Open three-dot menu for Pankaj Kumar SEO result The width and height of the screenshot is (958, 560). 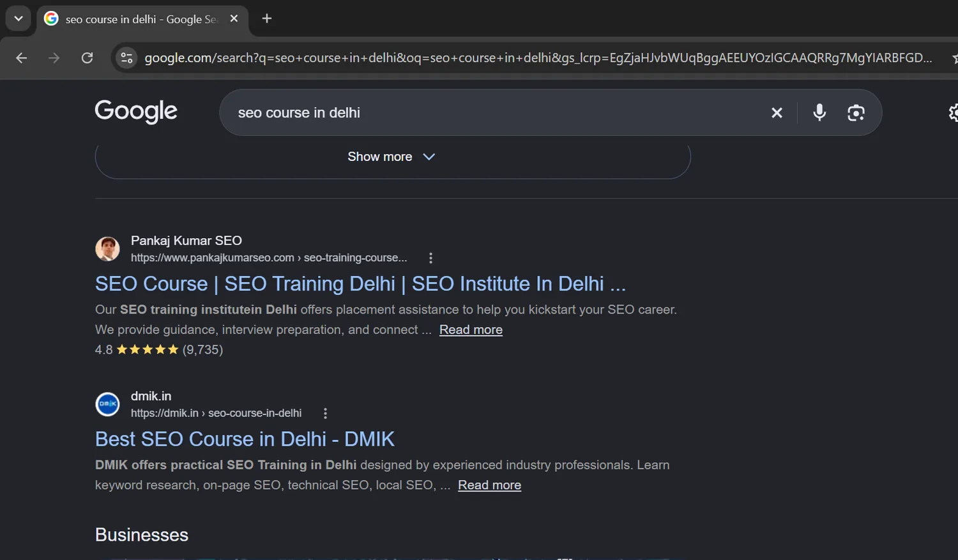tap(430, 258)
